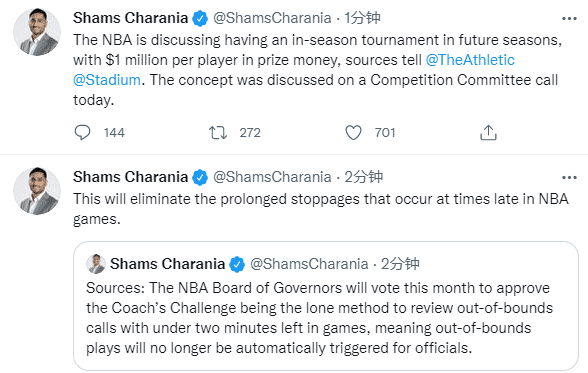Image resolution: width=588 pixels, height=373 pixels.
Task: Open the first tweet's 1分钟 timestamp
Action: click(x=362, y=18)
